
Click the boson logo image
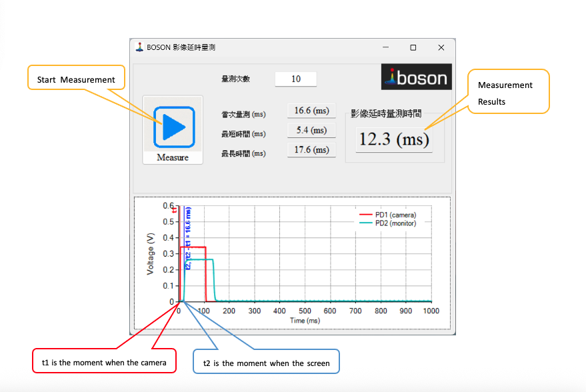[x=416, y=77]
